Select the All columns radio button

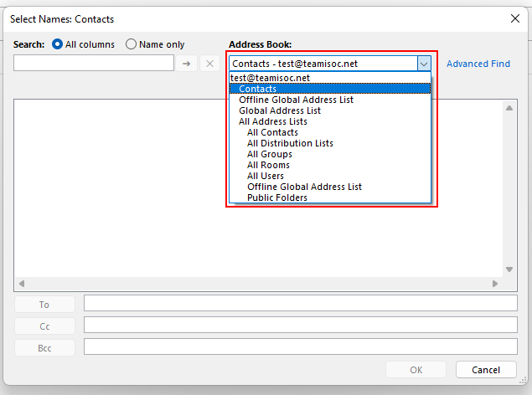[58, 44]
